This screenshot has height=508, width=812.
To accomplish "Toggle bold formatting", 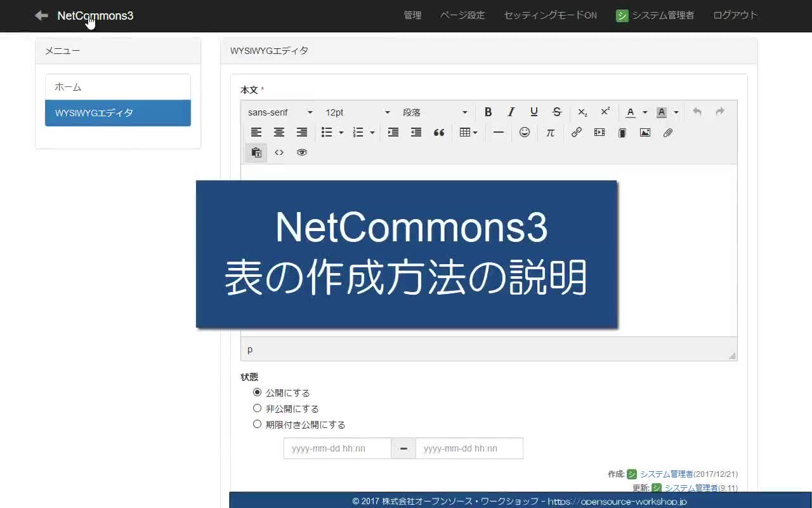I will [x=488, y=112].
